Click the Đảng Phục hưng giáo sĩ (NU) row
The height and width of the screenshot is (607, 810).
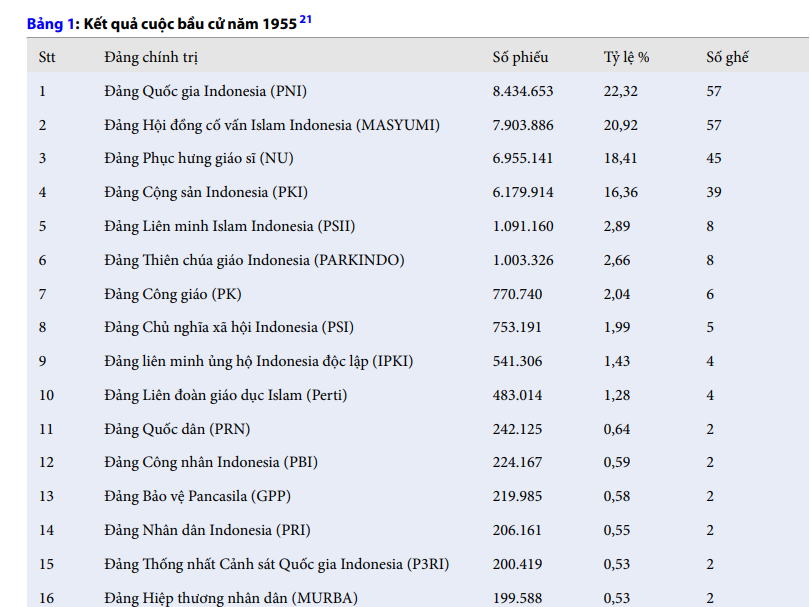(x=199, y=158)
